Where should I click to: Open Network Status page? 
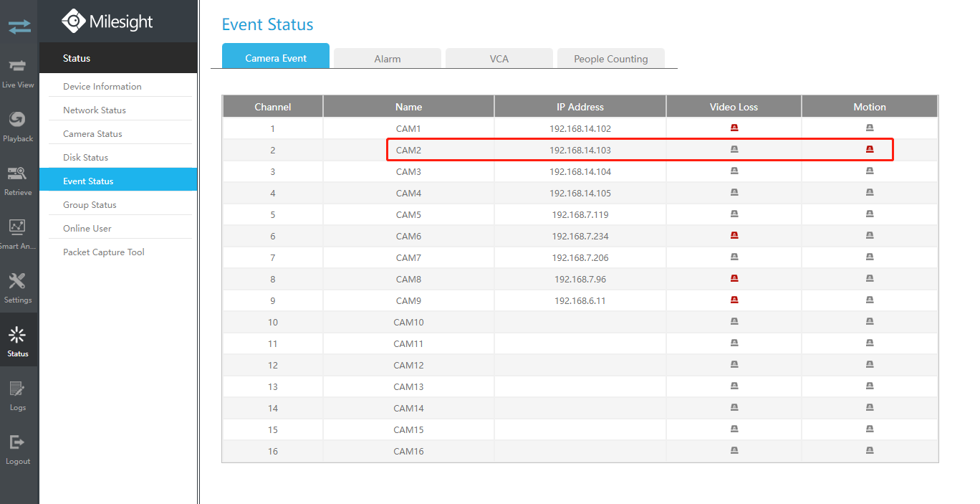(x=95, y=110)
